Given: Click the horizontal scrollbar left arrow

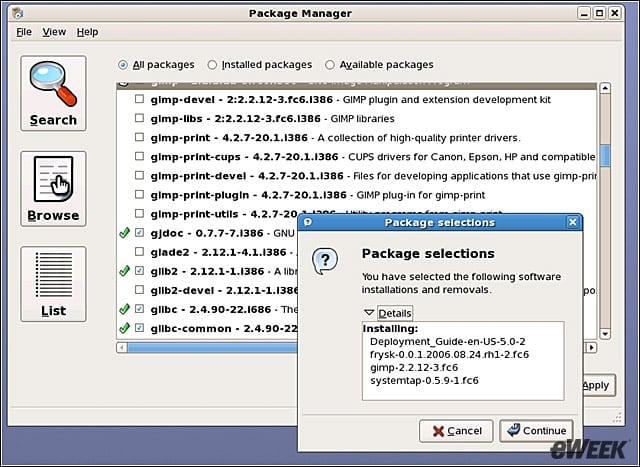Looking at the screenshot, I should point(122,348).
